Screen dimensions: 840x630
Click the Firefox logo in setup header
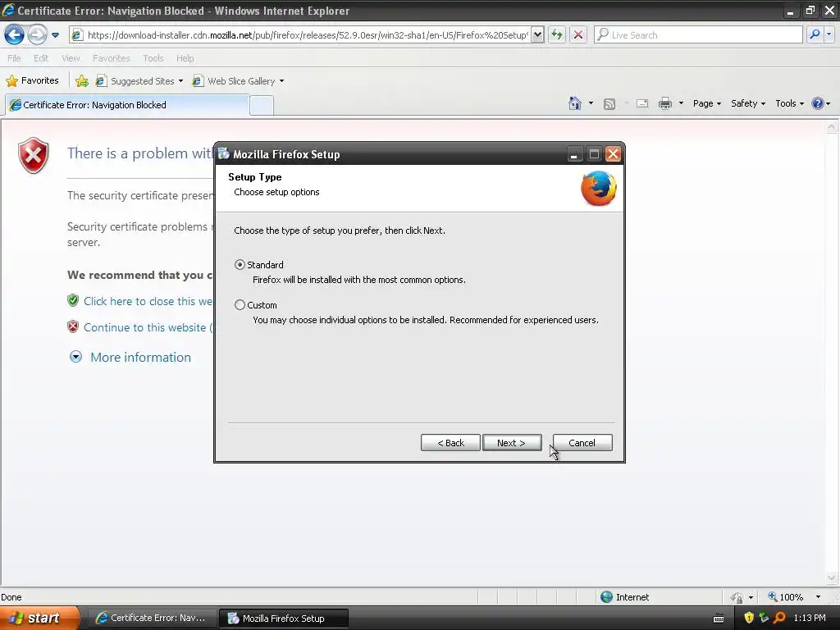[598, 188]
